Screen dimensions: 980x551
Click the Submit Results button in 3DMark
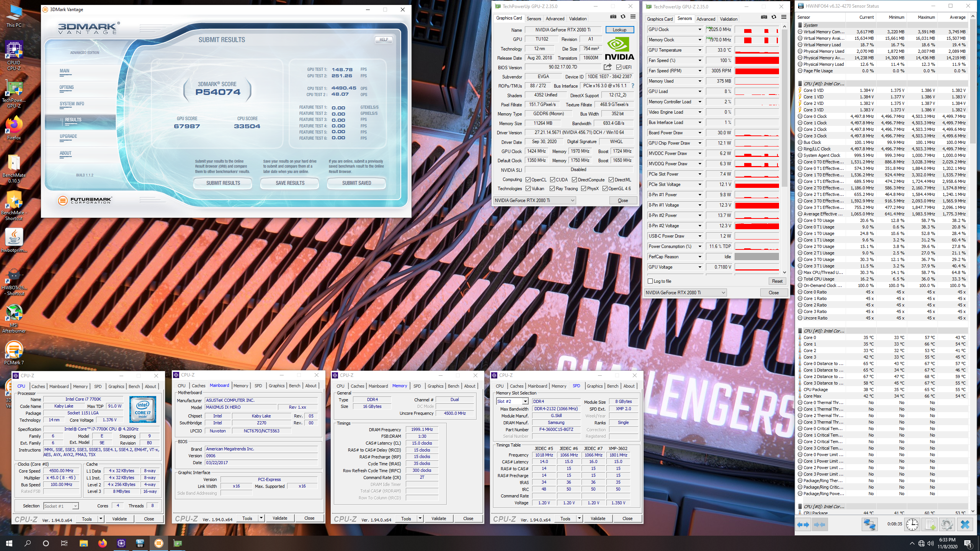click(223, 183)
